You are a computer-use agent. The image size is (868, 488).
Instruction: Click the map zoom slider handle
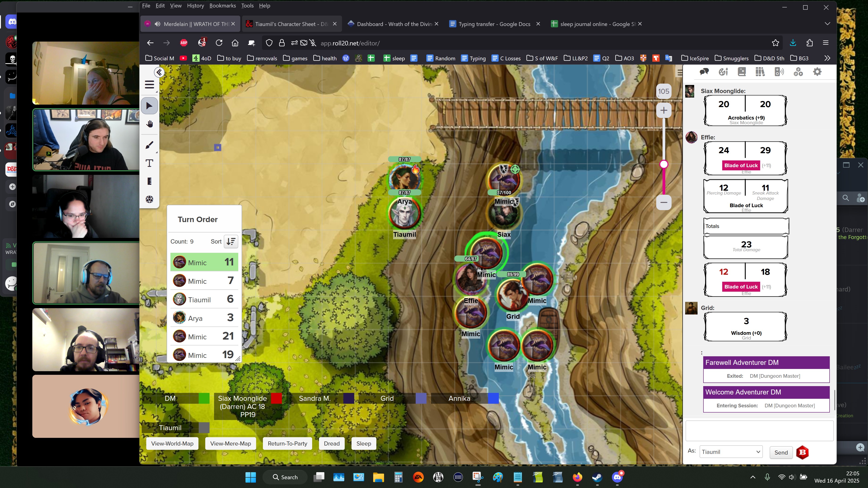[x=664, y=164]
